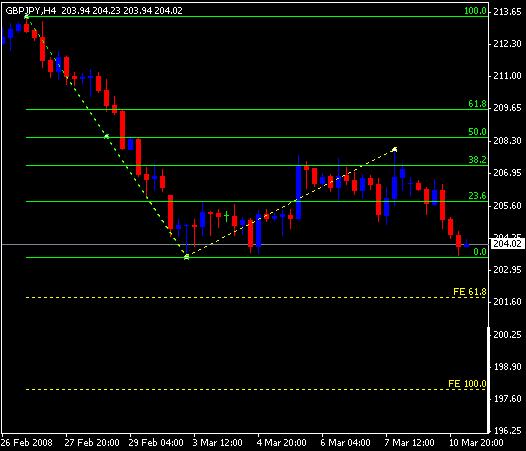Click the 26 Feb 2008 date label
This screenshot has width=526, height=451.
(27, 443)
